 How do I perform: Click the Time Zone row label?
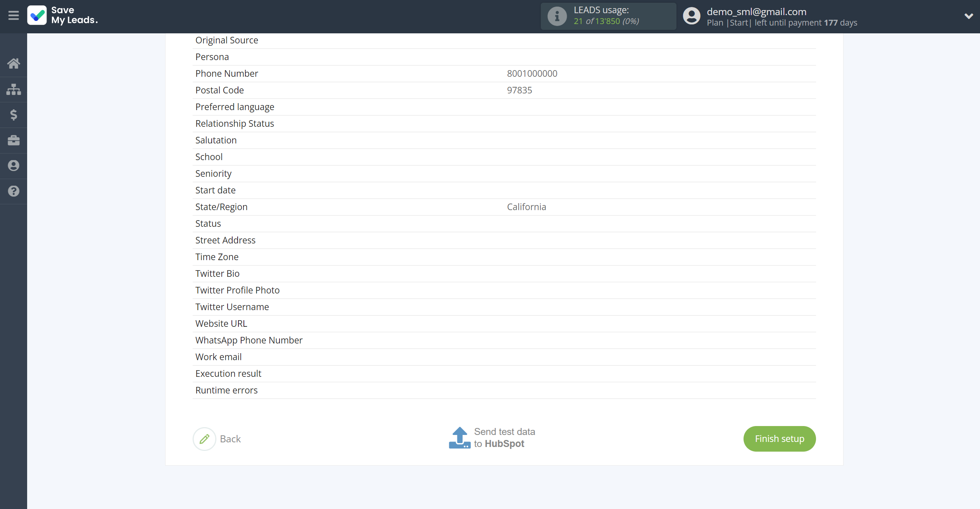217,257
